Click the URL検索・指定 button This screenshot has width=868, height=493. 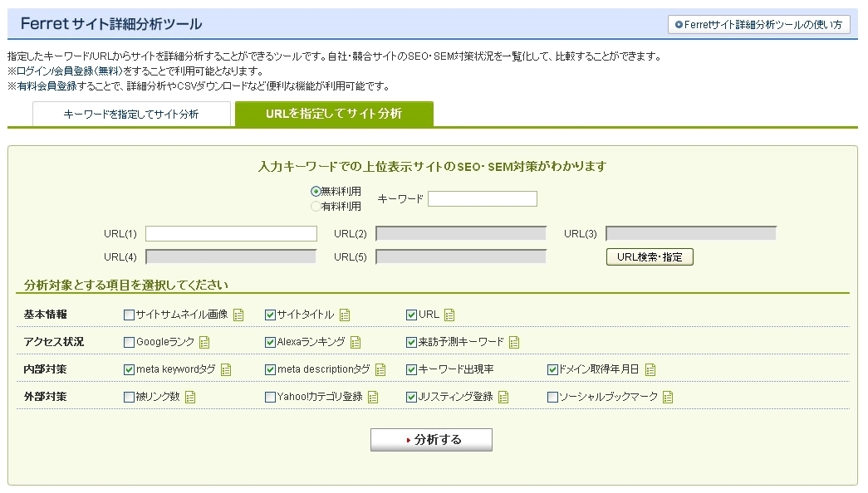click(x=650, y=257)
